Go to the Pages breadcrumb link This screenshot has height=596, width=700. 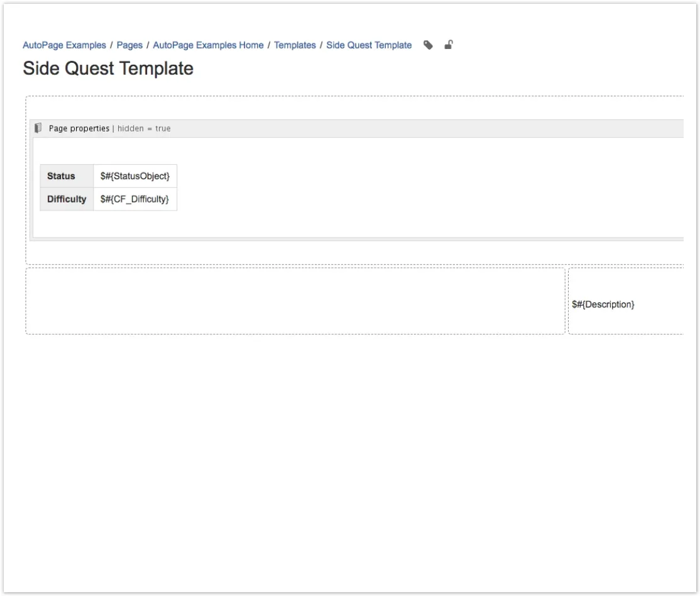[129, 45]
